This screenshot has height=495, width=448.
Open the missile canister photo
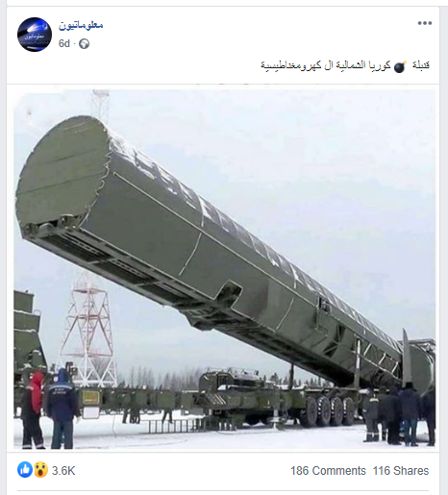224,269
